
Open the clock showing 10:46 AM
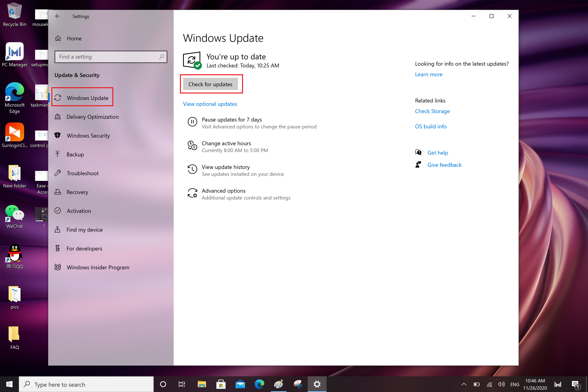point(535,384)
